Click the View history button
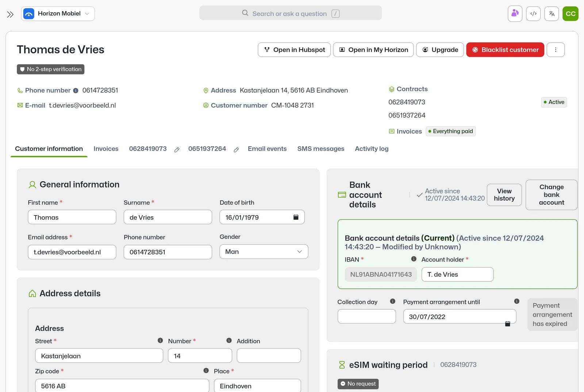This screenshot has width=584, height=392. 504,195
